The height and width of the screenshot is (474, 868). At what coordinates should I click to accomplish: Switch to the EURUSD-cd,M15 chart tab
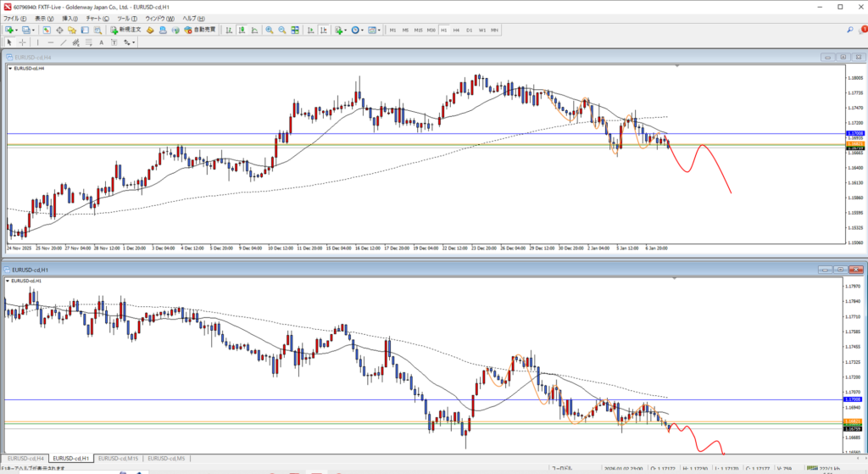click(x=118, y=458)
